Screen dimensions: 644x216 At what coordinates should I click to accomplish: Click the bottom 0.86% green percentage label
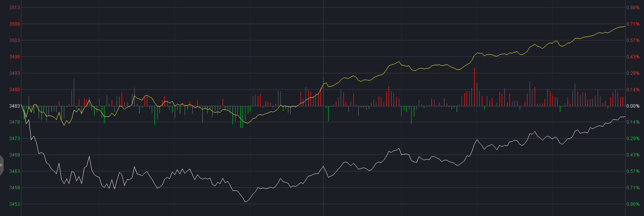[633, 204]
